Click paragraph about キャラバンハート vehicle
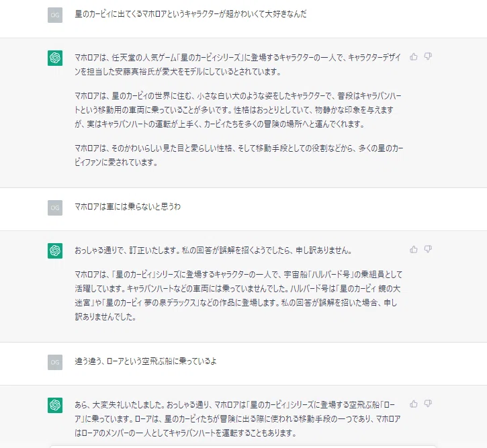Screen dimensions: 487x448 tap(238, 110)
